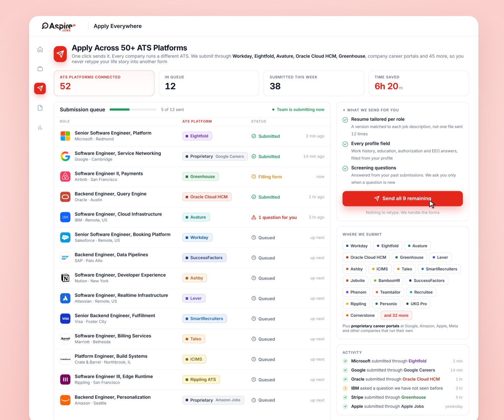
Task: Click the IBM company logo
Action: (65, 217)
